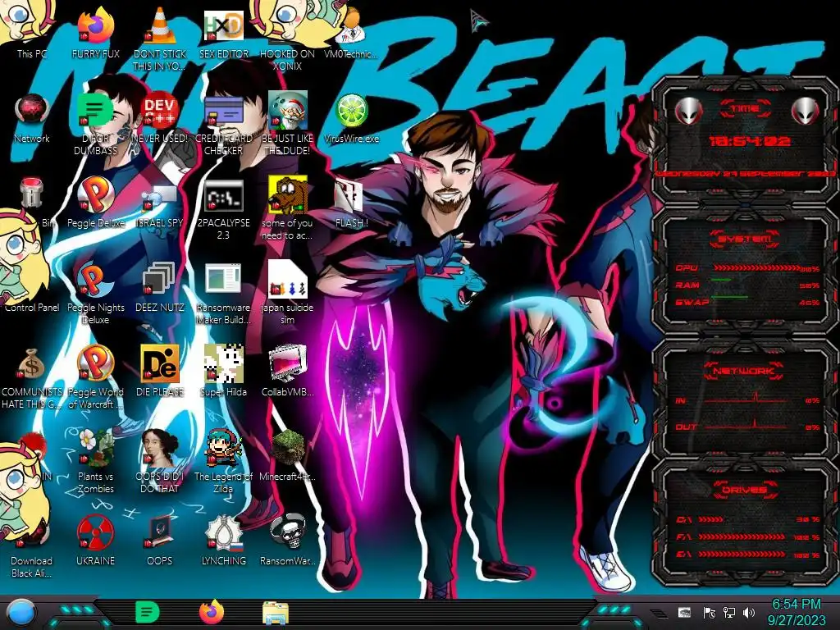
Task: Launch Peggle Deluxe shortcut
Action: point(95,203)
